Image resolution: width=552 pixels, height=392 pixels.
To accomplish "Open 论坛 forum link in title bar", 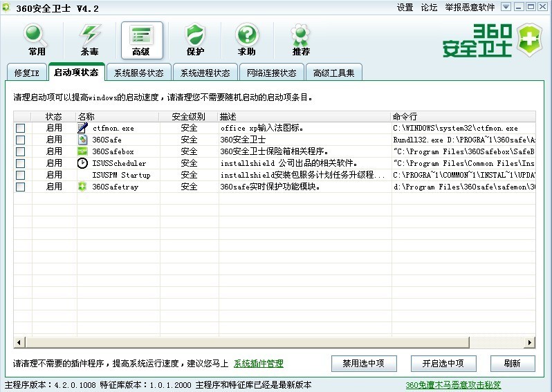I will point(429,7).
